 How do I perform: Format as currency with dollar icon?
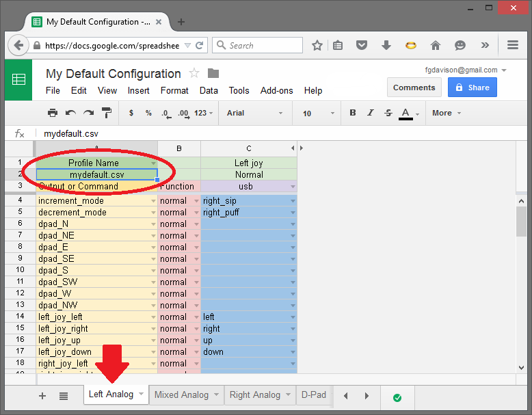131,113
